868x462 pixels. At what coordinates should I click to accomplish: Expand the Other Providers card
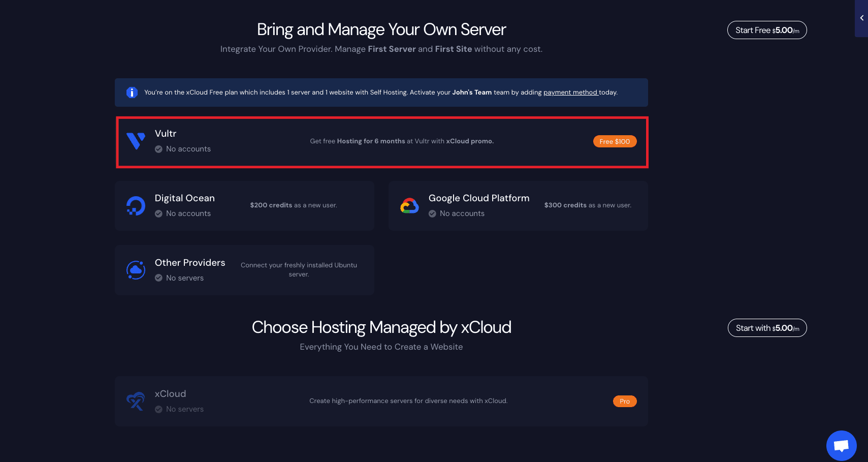click(x=244, y=270)
